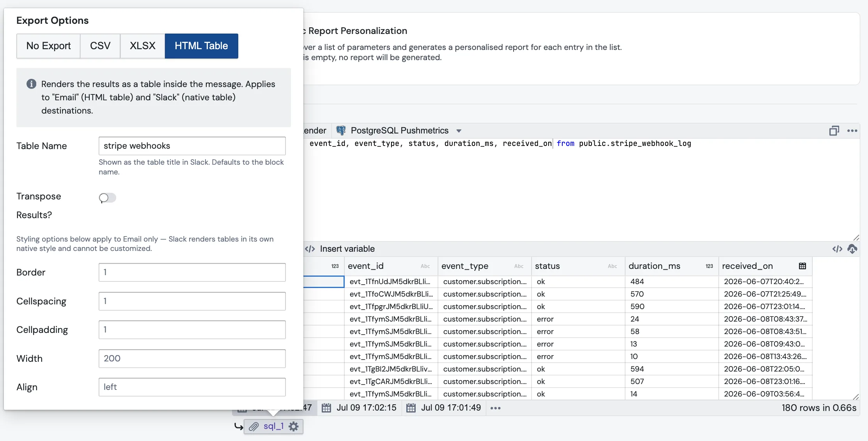Click the cell evt_1TgBl2JM5dkrBLliv...
This screenshot has width=868, height=441.
tap(391, 369)
